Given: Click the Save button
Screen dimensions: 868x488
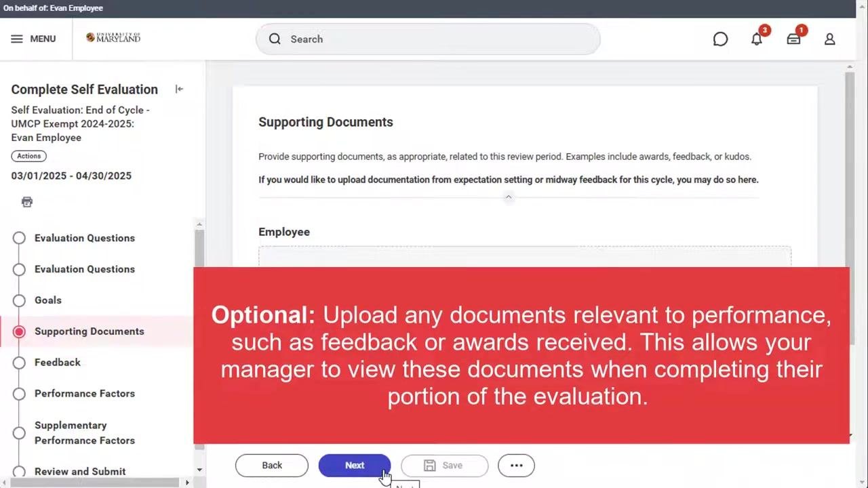Looking at the screenshot, I should (444, 466).
